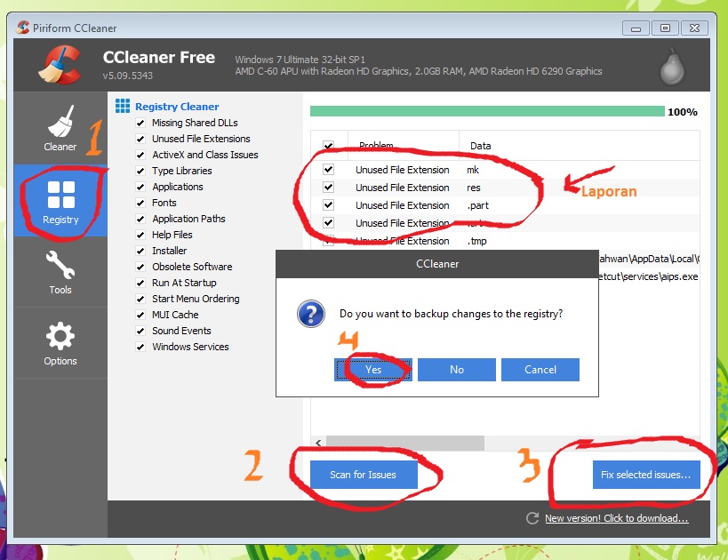
Task: Minimize the CCleaner window
Action: (636, 28)
